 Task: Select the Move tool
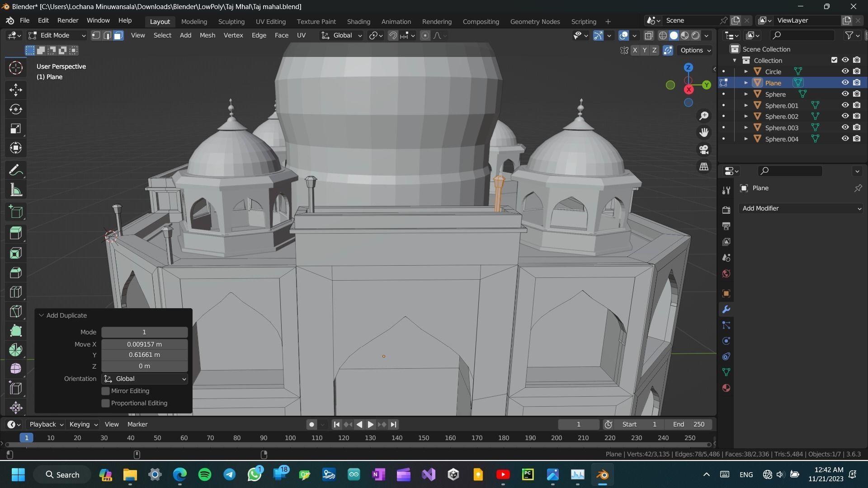click(16, 89)
